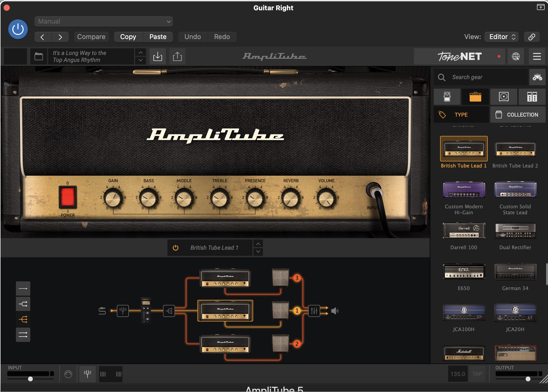Click the PRESENCE knob
The image size is (548, 392).
pos(255,198)
